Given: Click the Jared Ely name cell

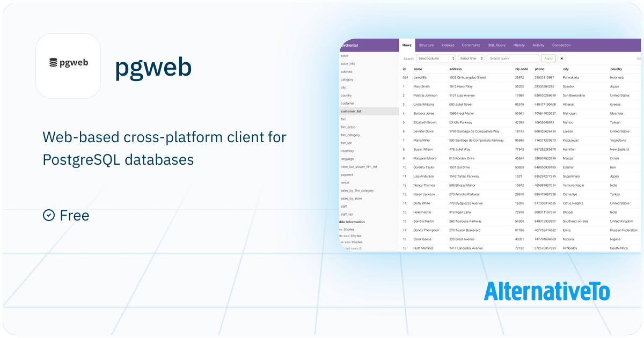Looking at the screenshot, I should (420, 77).
